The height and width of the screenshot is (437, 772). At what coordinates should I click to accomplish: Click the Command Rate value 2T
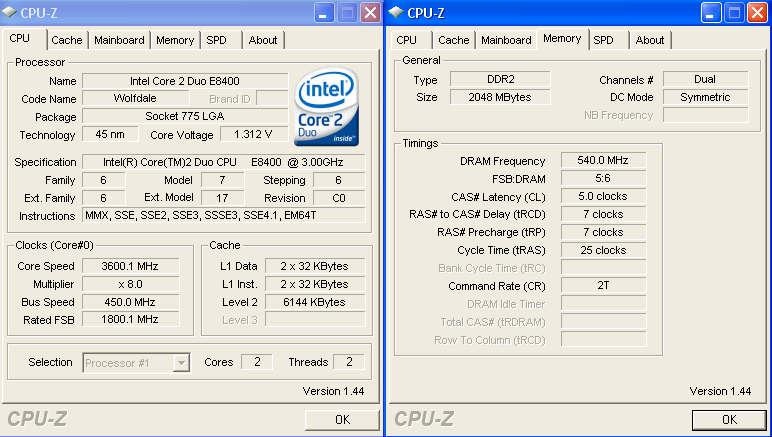click(x=604, y=285)
